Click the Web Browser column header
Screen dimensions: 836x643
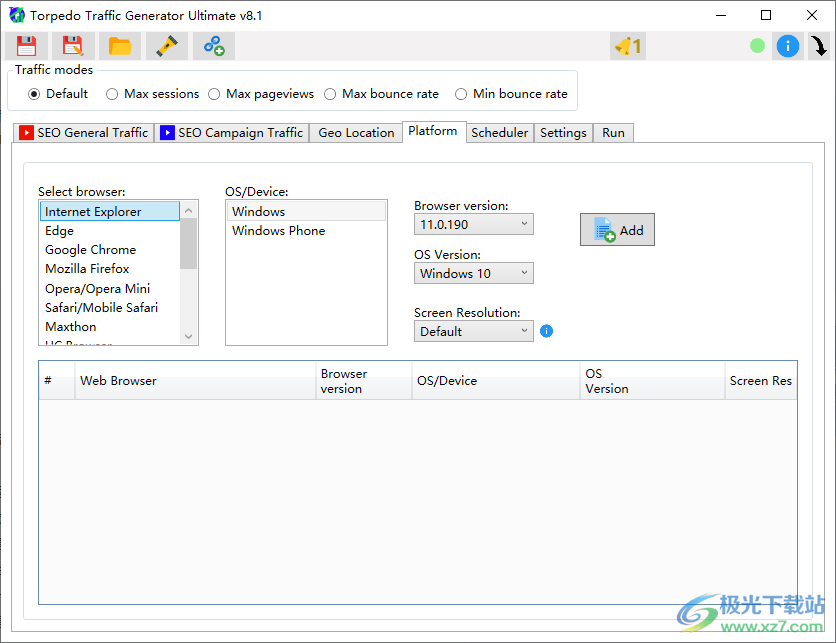pos(195,381)
